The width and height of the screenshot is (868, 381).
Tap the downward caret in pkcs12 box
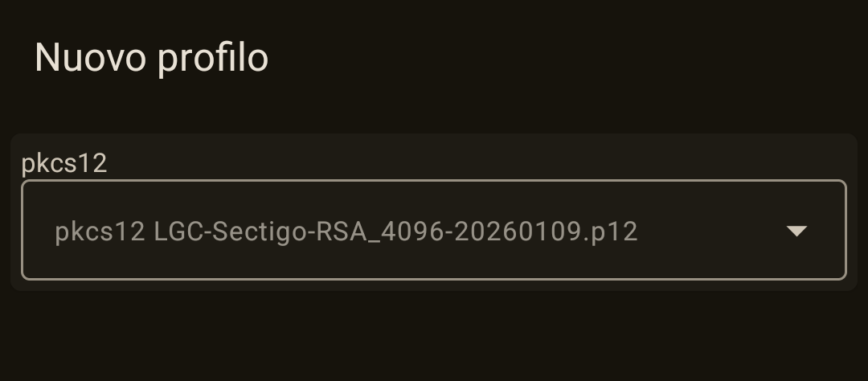point(796,231)
